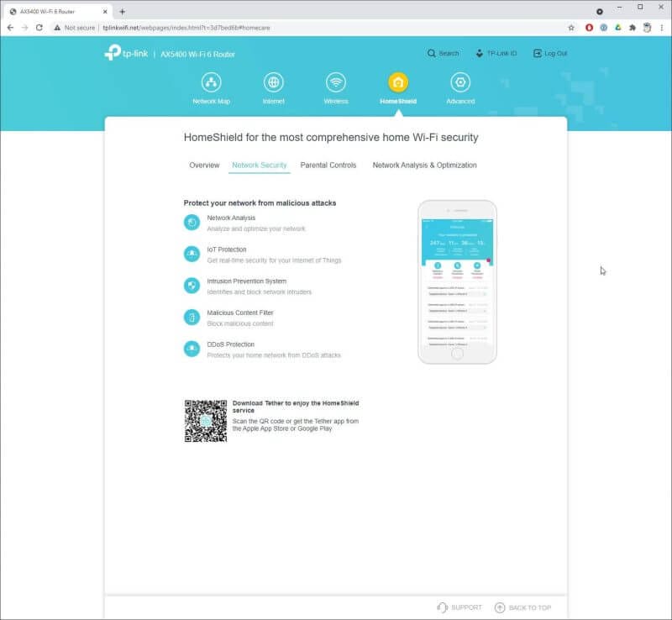Open Network Analysis & Optimization tab
Screen dimensions: 672x620
(x=424, y=166)
